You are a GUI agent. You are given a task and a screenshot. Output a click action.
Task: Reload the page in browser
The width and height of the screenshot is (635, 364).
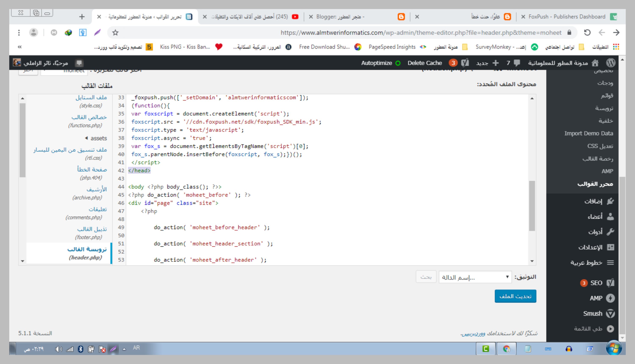[x=587, y=33]
